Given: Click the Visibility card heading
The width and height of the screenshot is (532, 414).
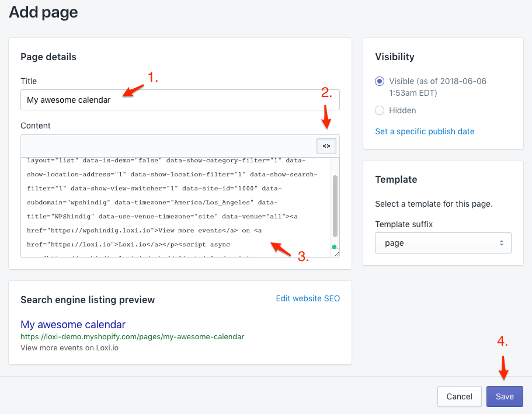Looking at the screenshot, I should point(395,57).
